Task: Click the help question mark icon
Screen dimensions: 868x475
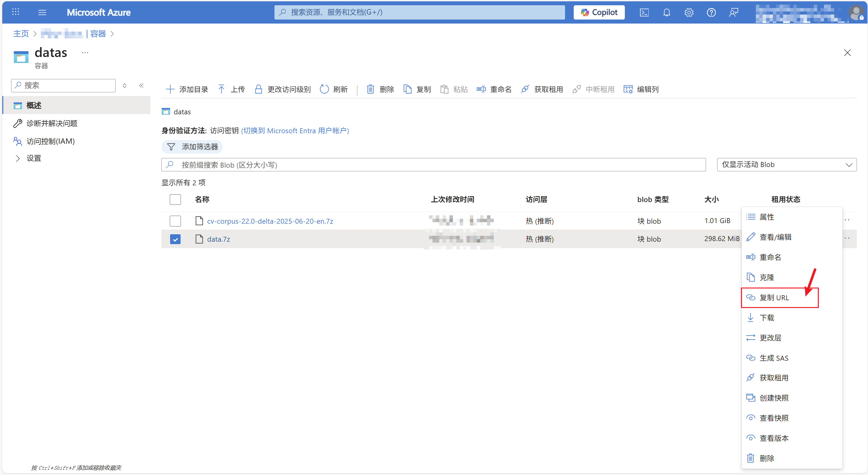Action: click(x=711, y=12)
